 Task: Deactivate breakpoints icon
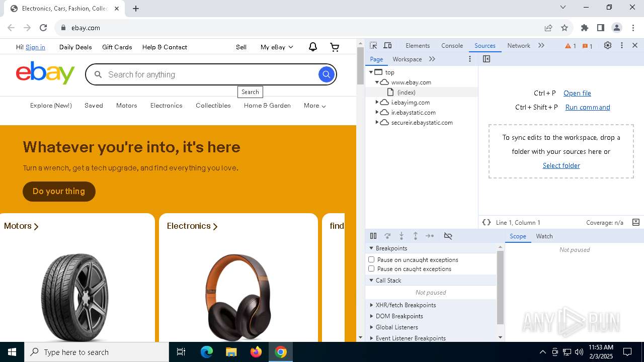[448, 236]
